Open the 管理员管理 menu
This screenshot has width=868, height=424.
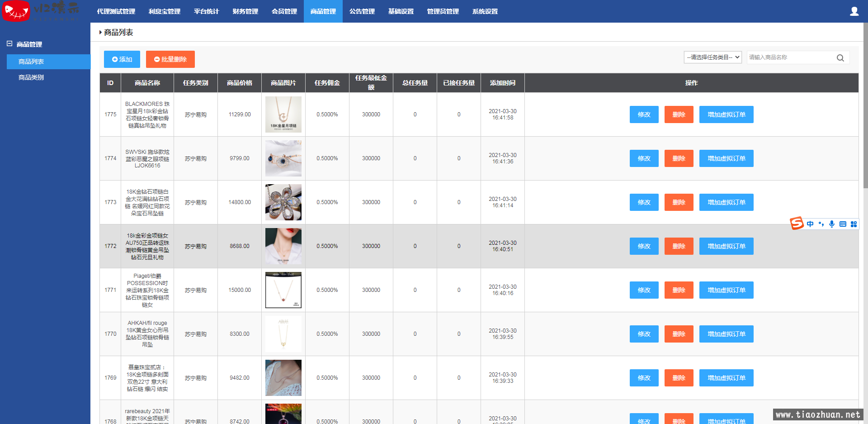pos(443,11)
